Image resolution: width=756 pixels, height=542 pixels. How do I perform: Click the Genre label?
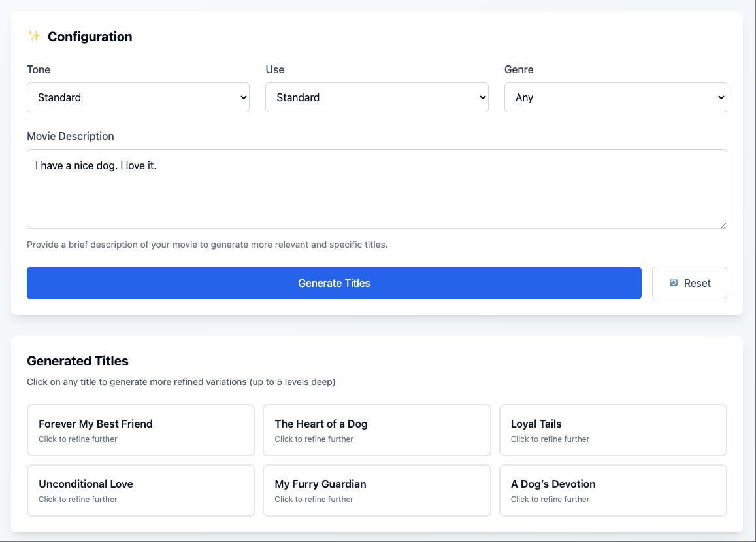click(519, 69)
